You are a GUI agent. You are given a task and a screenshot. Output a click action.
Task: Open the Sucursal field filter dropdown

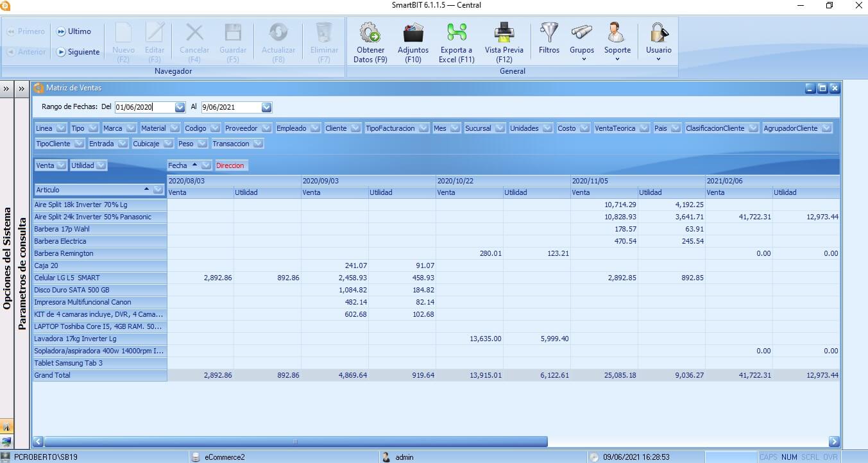click(499, 128)
